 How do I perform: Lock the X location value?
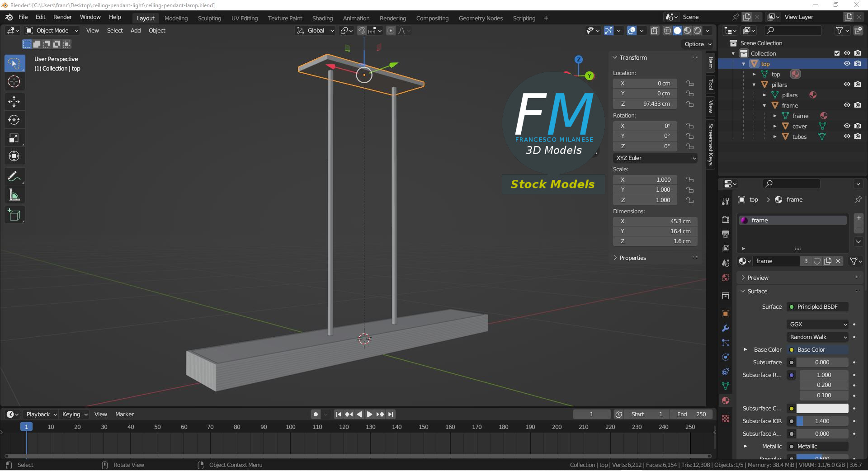point(690,84)
